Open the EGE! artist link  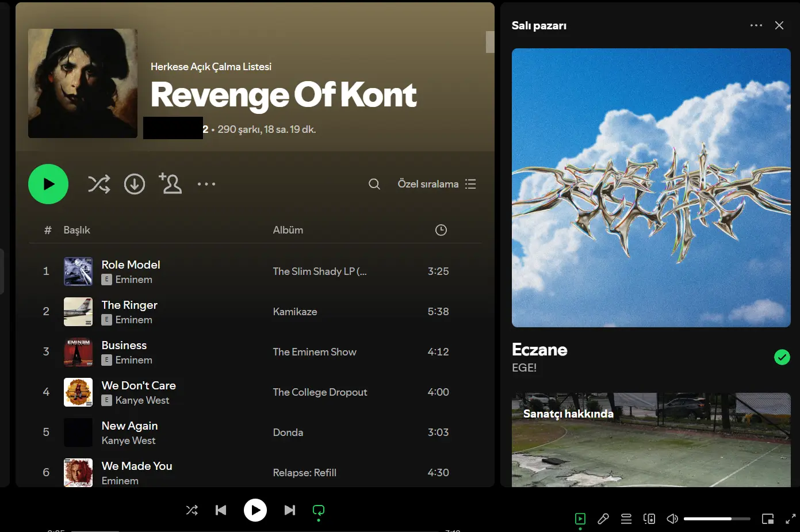pyautogui.click(x=524, y=368)
